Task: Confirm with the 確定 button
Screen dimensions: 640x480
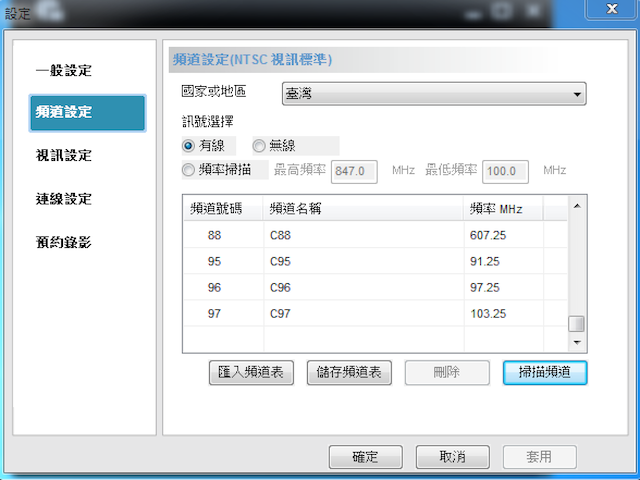Action: pyautogui.click(x=365, y=457)
